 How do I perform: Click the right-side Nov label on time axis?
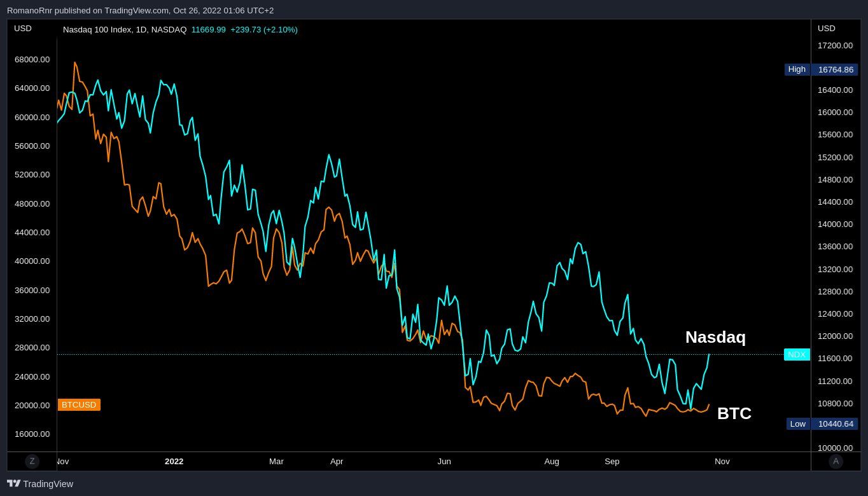(x=722, y=462)
